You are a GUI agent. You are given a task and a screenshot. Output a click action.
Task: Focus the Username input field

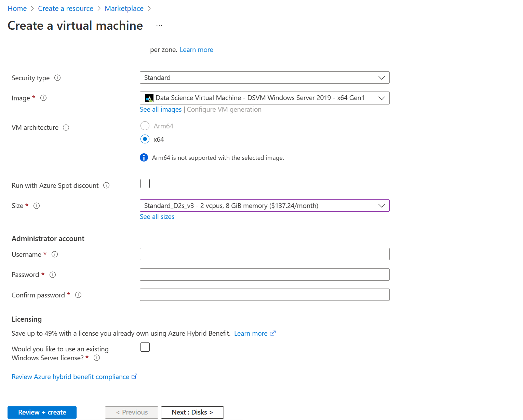pyautogui.click(x=265, y=254)
